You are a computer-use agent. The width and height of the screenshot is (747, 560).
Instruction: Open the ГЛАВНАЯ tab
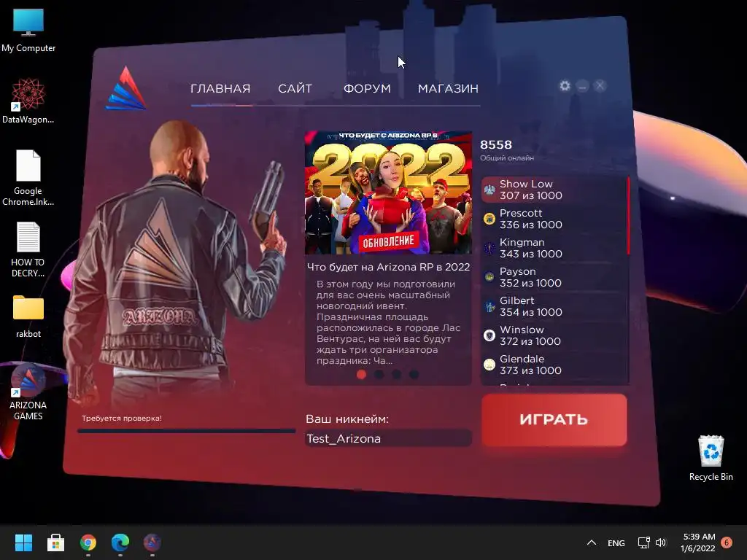220,88
